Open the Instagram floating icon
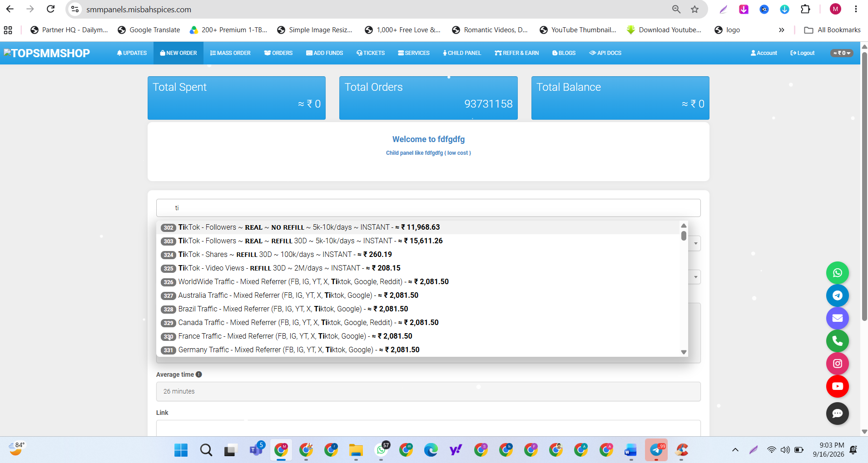 (837, 364)
